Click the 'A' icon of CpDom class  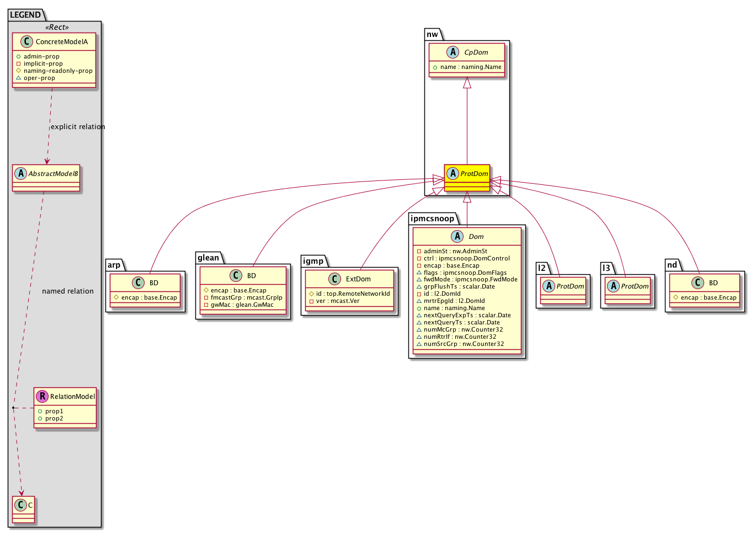pyautogui.click(x=452, y=52)
